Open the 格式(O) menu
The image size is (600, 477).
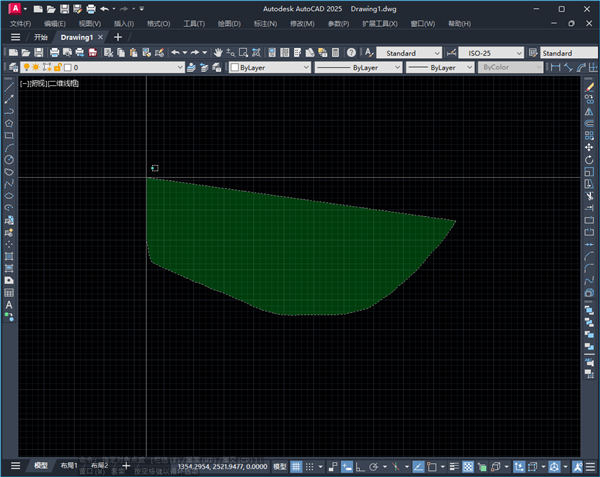pos(157,22)
